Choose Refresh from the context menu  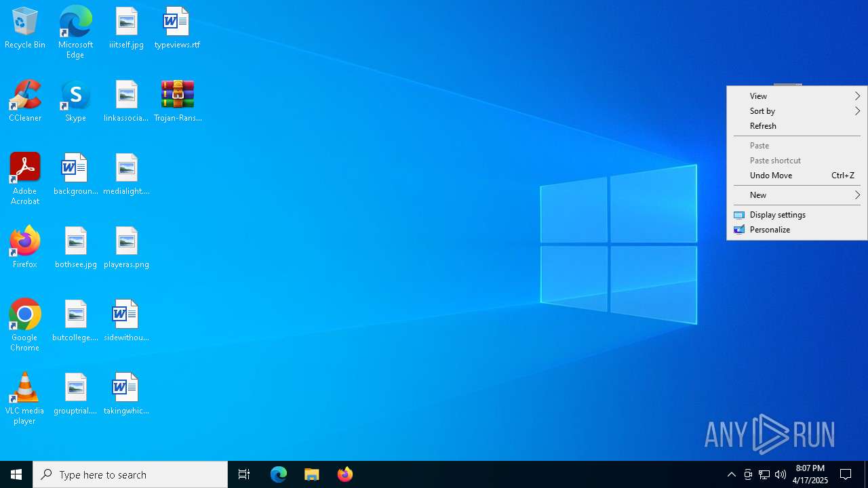pyautogui.click(x=797, y=126)
